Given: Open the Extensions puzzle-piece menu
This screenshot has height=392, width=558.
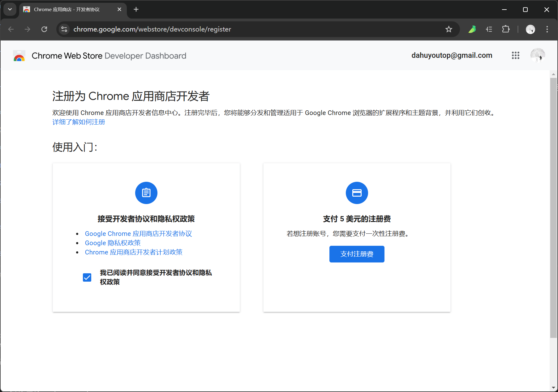Looking at the screenshot, I should 506,29.
